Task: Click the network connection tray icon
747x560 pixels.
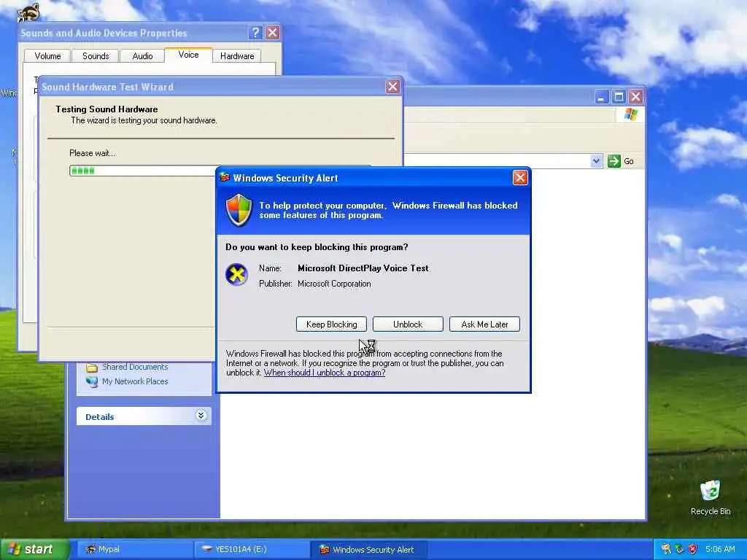Action: pos(679,549)
